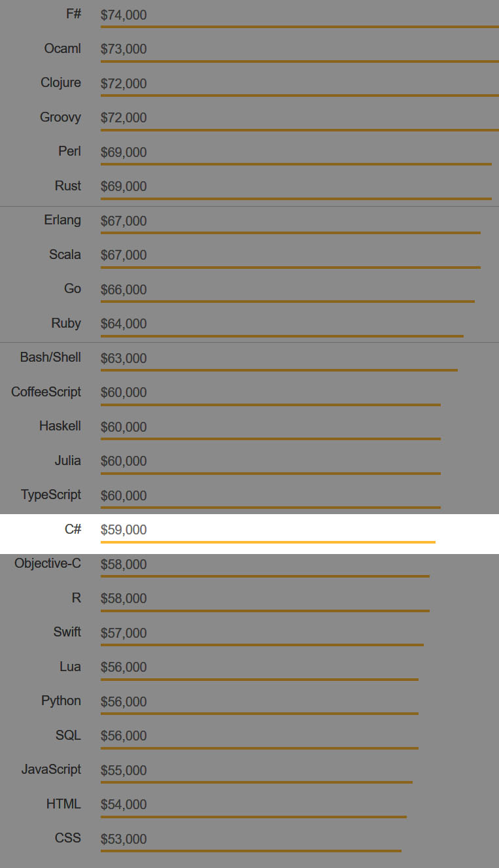Click the $74,000 salary figure
The image size is (499, 868).
124,15
